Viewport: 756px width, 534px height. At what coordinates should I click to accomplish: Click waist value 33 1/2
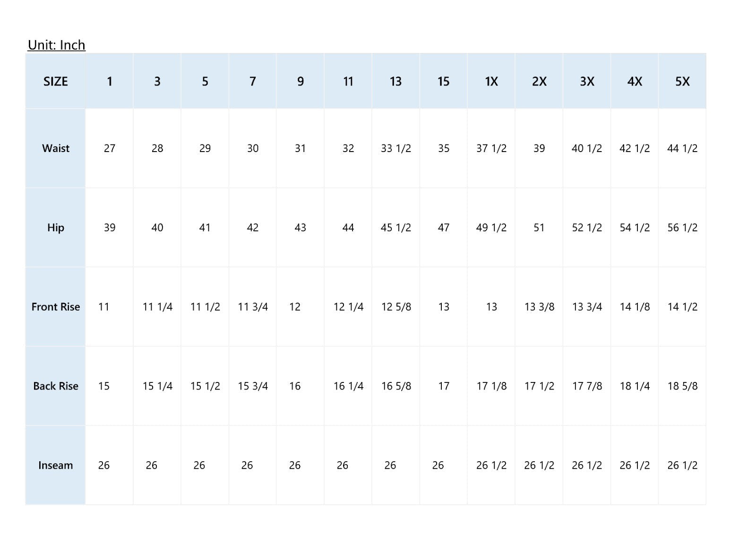point(396,148)
